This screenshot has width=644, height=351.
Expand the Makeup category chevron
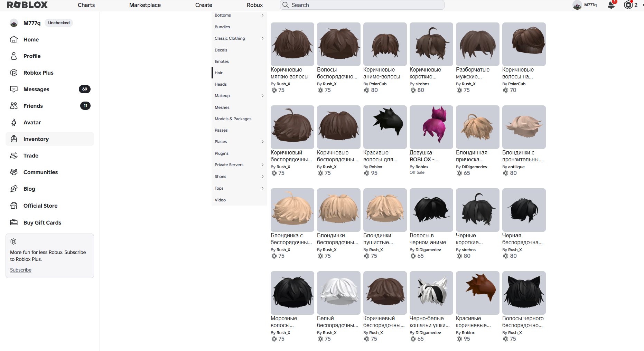(262, 96)
